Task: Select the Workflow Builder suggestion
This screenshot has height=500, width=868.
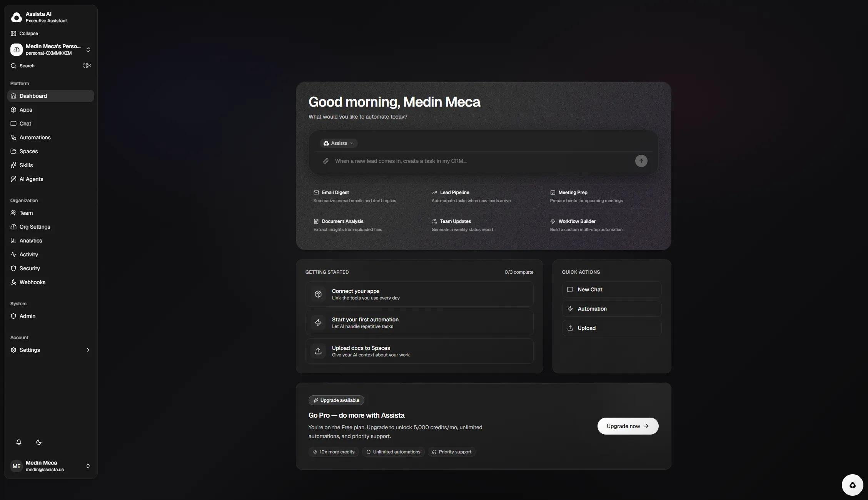Action: (x=601, y=225)
